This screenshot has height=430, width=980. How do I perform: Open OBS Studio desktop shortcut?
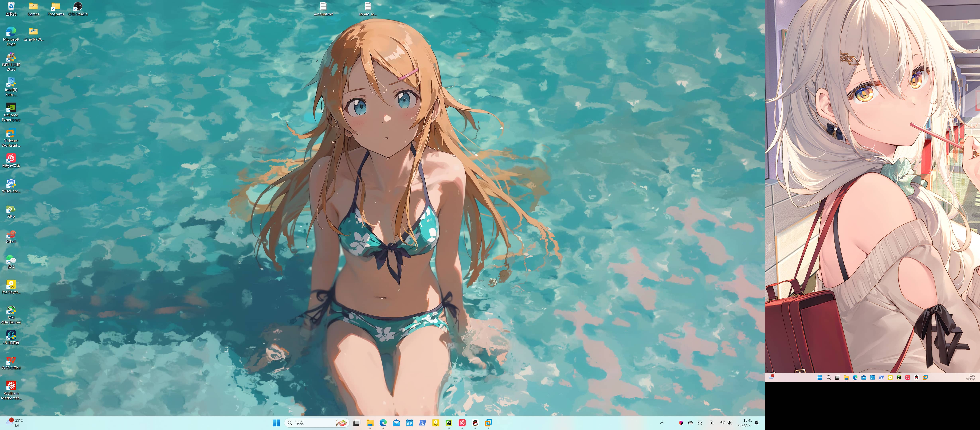pos(78,6)
